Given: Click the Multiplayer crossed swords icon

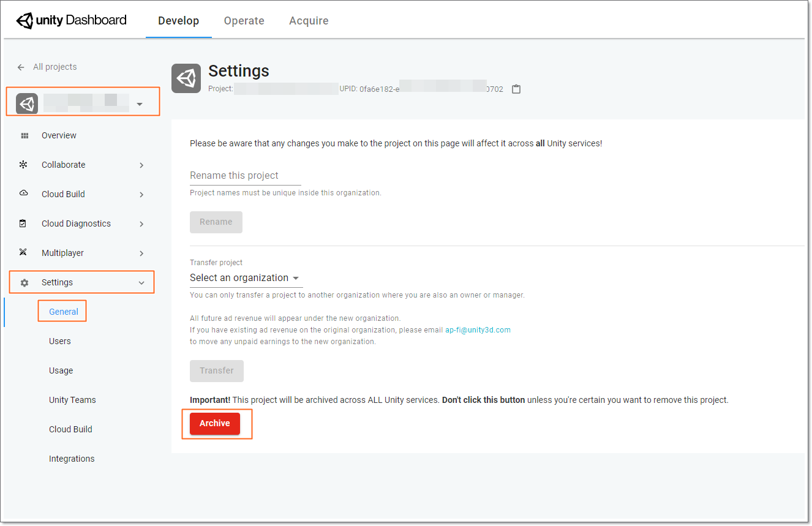Looking at the screenshot, I should 23,252.
